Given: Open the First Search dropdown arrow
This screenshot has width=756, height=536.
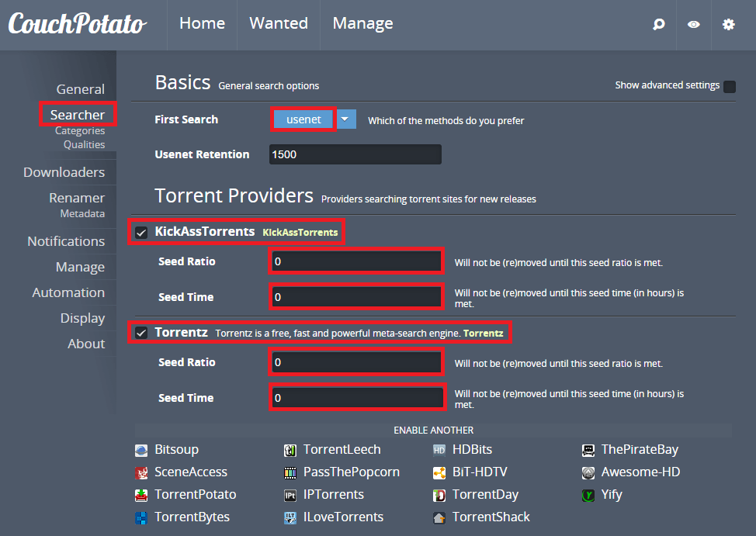Looking at the screenshot, I should pos(347,119).
